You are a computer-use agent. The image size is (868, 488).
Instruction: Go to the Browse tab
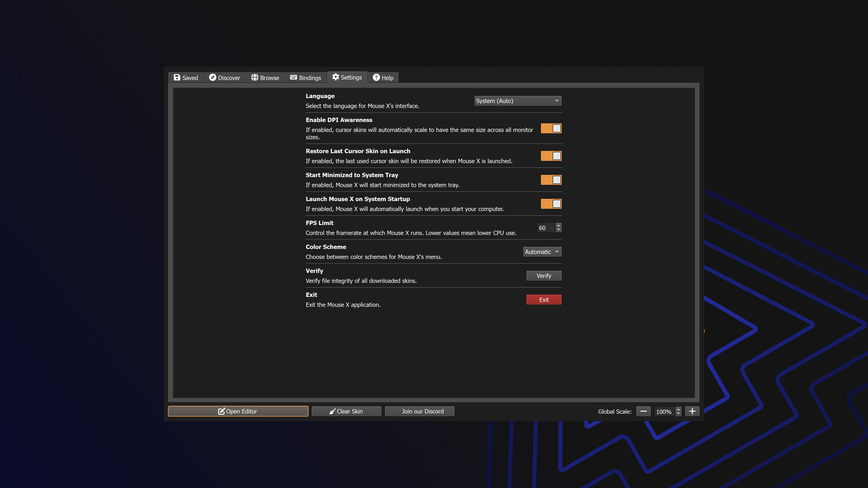click(x=265, y=78)
